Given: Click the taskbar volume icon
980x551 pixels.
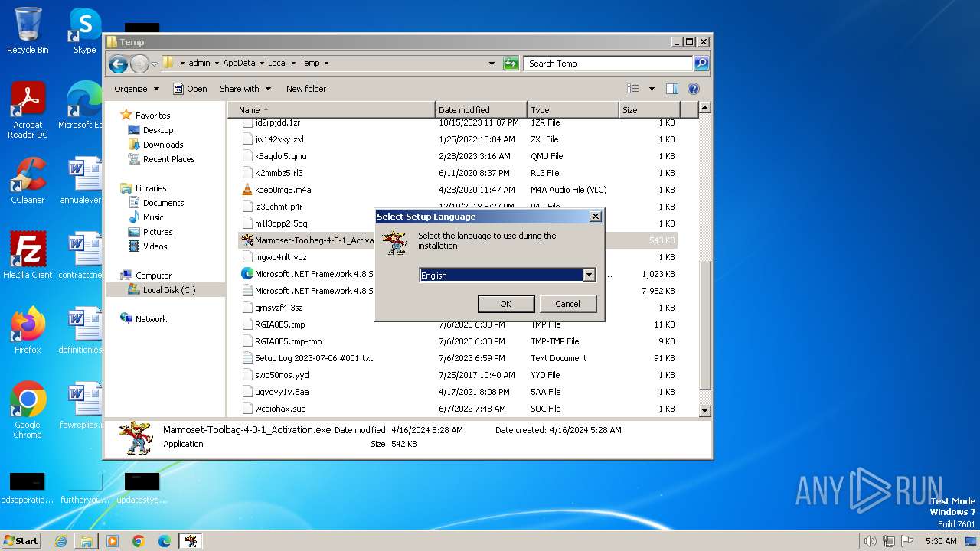Looking at the screenshot, I should click(870, 541).
